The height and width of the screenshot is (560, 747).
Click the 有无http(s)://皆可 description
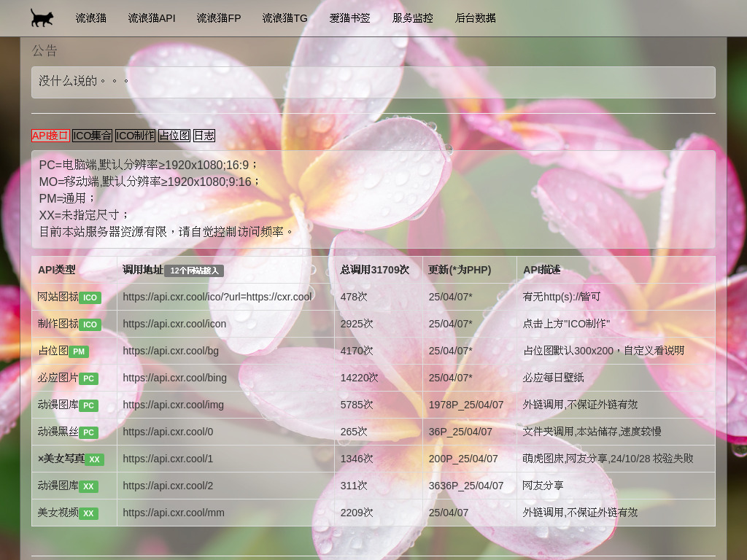pos(562,297)
